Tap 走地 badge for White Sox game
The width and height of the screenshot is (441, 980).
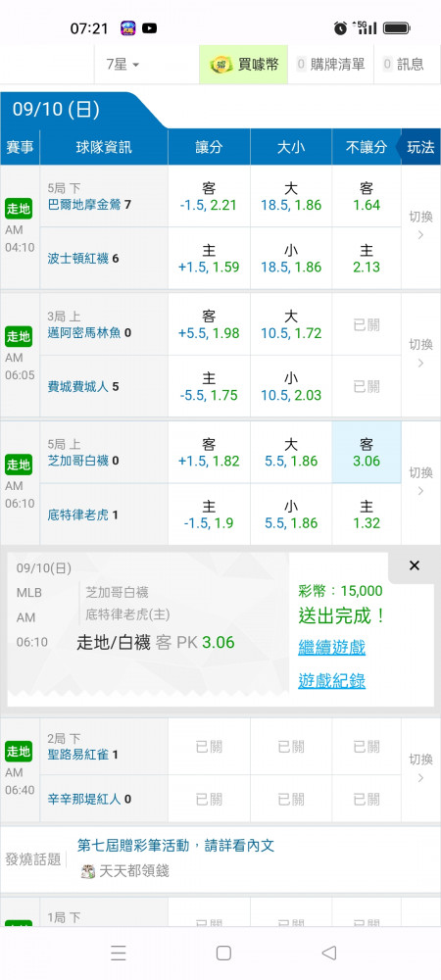pyautogui.click(x=18, y=465)
